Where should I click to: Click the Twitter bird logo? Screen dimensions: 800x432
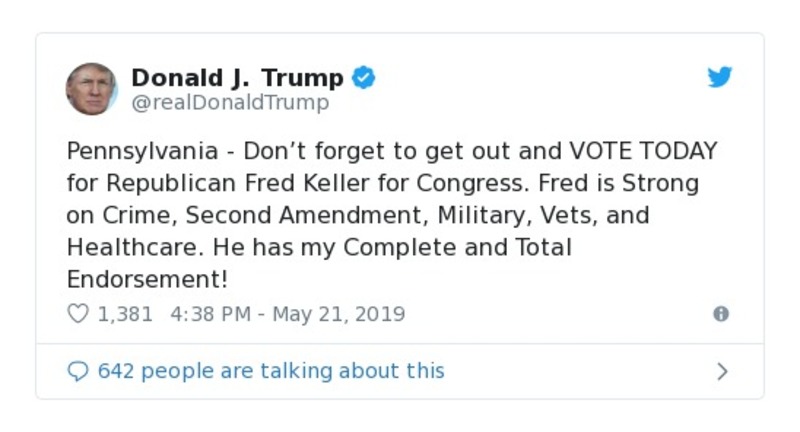(x=720, y=77)
